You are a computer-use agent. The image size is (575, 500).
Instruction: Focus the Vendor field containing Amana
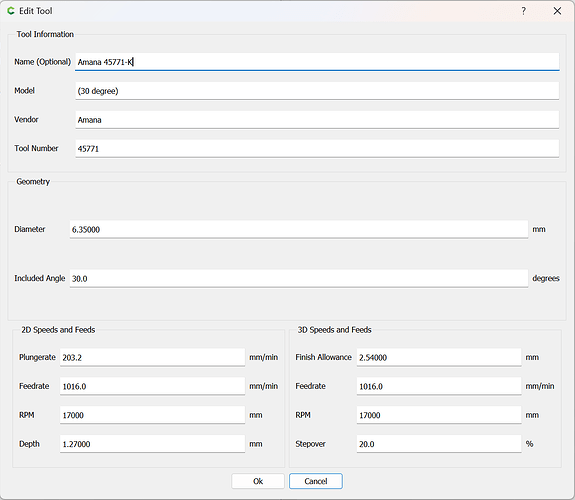click(x=317, y=120)
